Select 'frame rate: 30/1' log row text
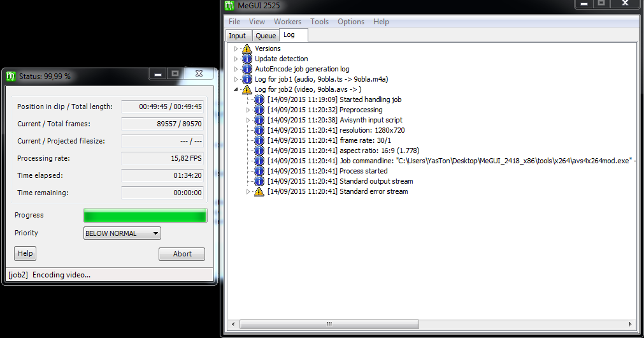Image resolution: width=644 pixels, height=338 pixels. tap(329, 140)
